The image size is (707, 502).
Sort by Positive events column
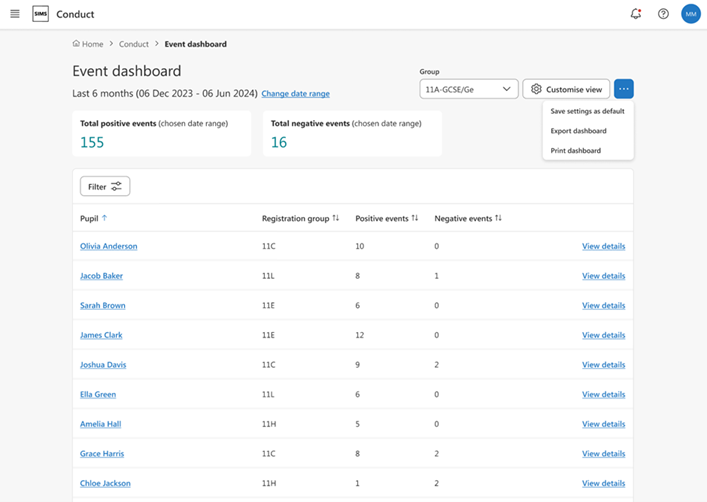pyautogui.click(x=417, y=218)
